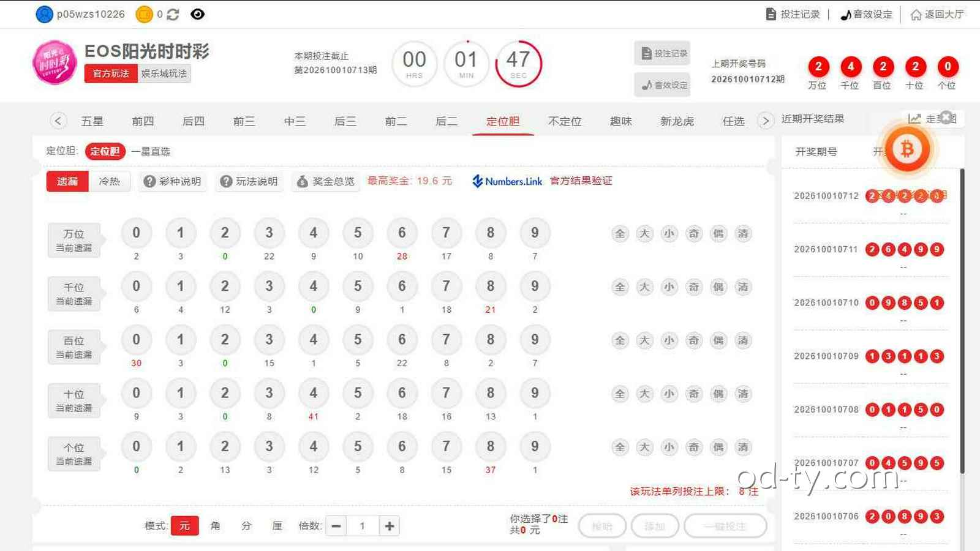Select 大 for the 万位 row
Screen dimensions: 980x551
(644, 233)
